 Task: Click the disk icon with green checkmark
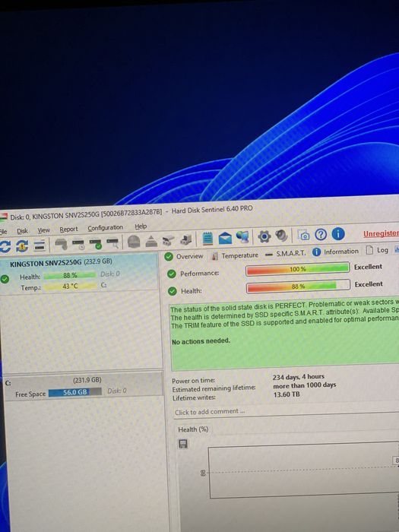point(95,244)
